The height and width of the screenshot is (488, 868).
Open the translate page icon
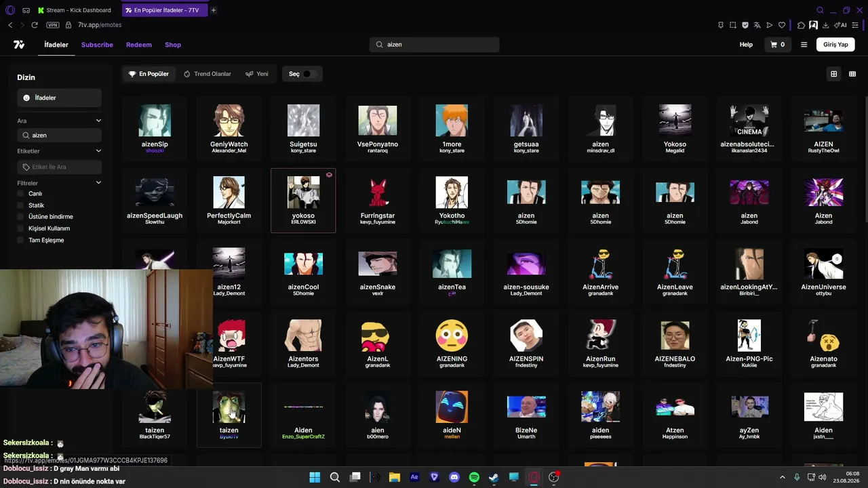(x=757, y=25)
